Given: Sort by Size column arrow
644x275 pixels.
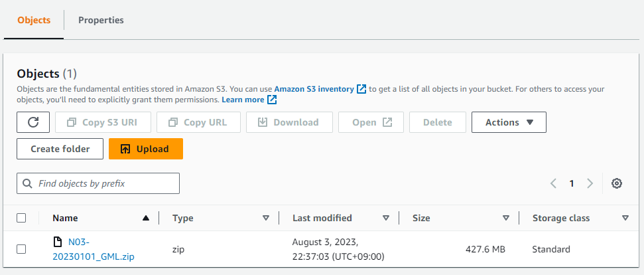Looking at the screenshot, I should (x=506, y=218).
